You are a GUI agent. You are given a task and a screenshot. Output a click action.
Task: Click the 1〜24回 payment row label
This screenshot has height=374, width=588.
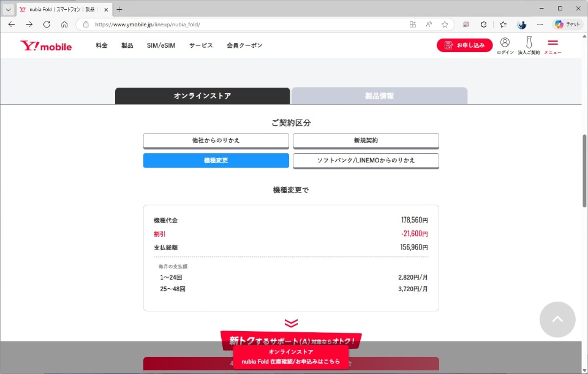click(171, 278)
